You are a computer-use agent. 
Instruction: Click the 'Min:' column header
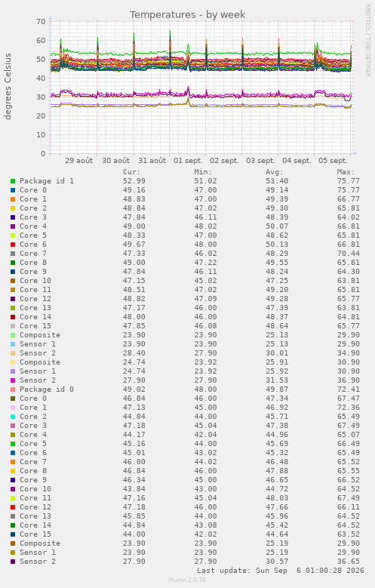coord(203,172)
